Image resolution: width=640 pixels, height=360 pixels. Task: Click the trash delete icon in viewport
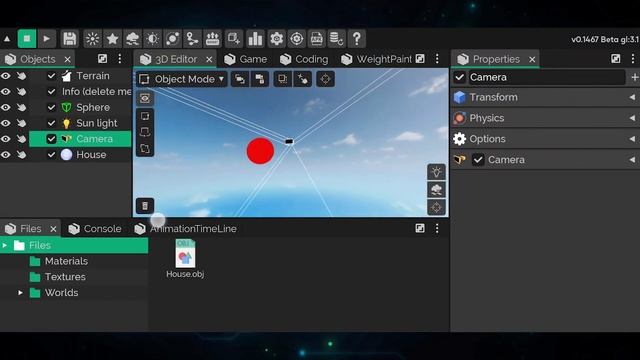145,206
